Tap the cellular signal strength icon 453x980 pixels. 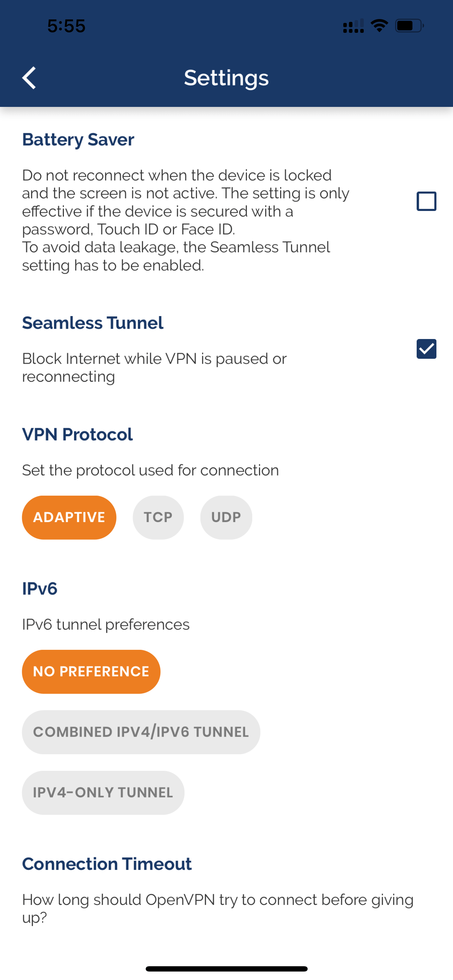pyautogui.click(x=353, y=26)
